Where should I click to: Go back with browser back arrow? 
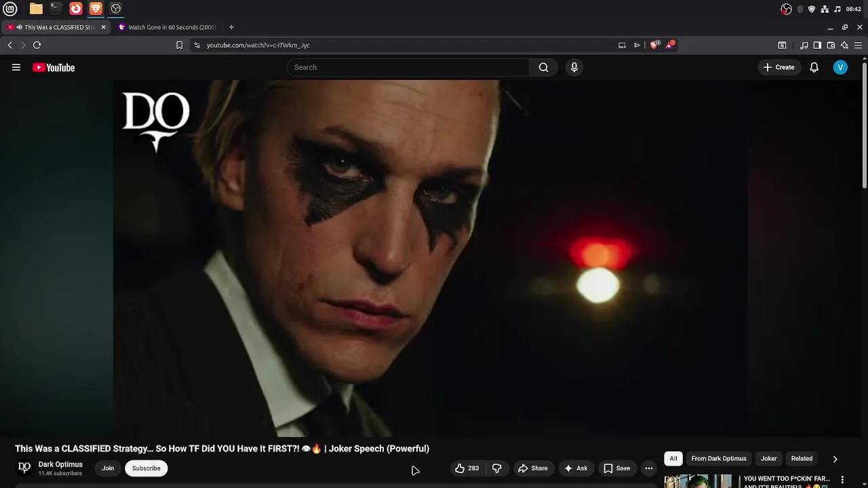pos(10,45)
